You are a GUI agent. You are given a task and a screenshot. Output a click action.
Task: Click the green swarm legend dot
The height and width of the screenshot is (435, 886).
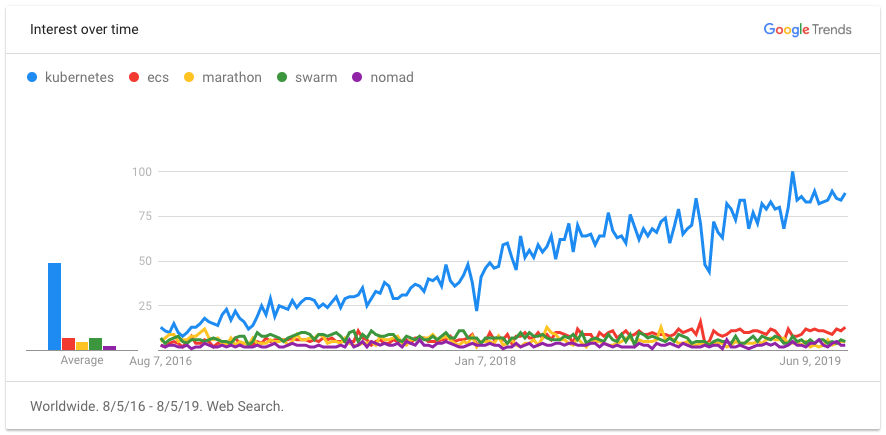point(283,77)
